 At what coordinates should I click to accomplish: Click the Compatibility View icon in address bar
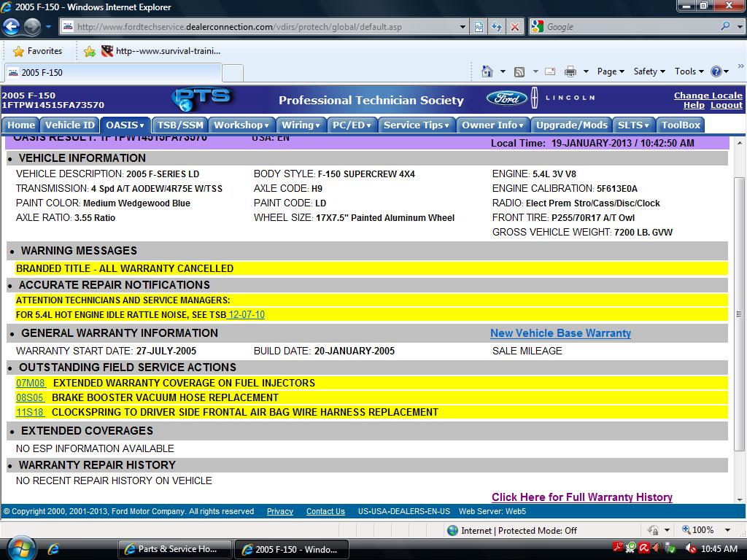pos(479,27)
